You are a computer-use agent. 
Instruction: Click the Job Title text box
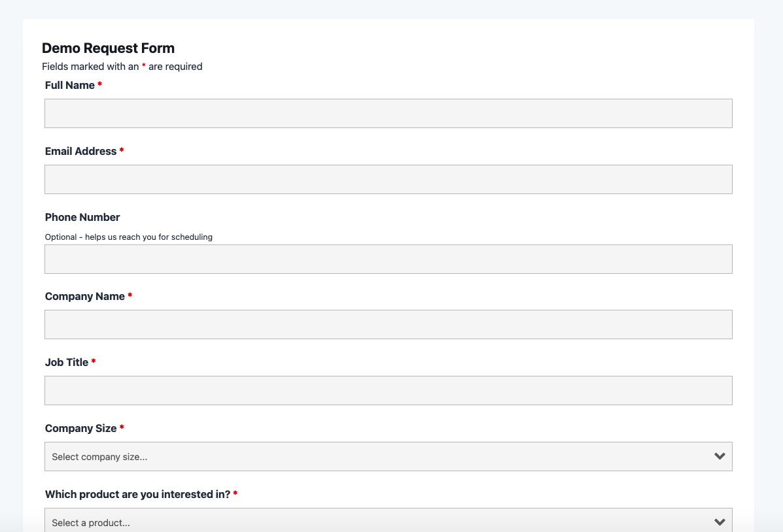(388, 390)
